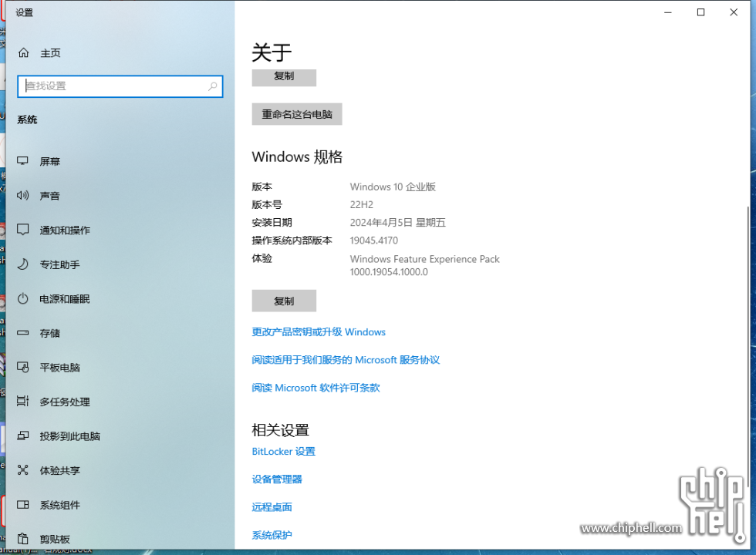Click the 多任务处理 icon
This screenshot has height=555, width=756.
point(22,402)
